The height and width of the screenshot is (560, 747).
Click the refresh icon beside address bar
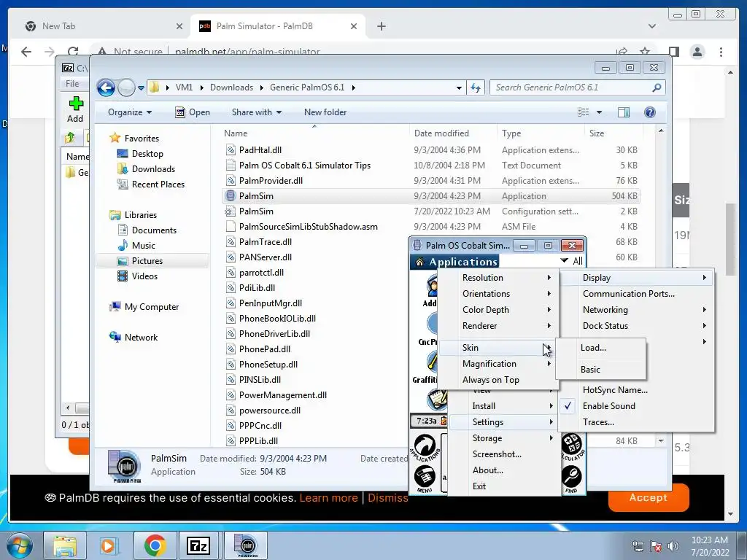pyautogui.click(x=476, y=87)
